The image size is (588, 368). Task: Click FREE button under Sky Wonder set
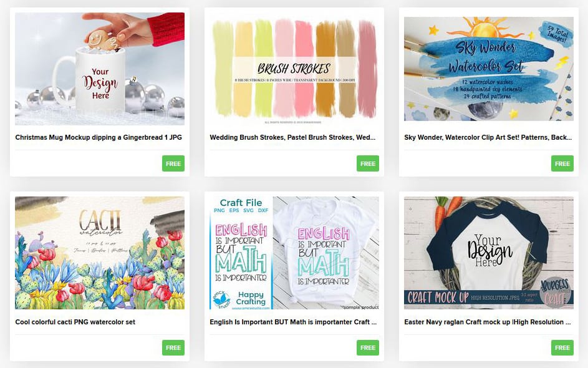tap(562, 163)
